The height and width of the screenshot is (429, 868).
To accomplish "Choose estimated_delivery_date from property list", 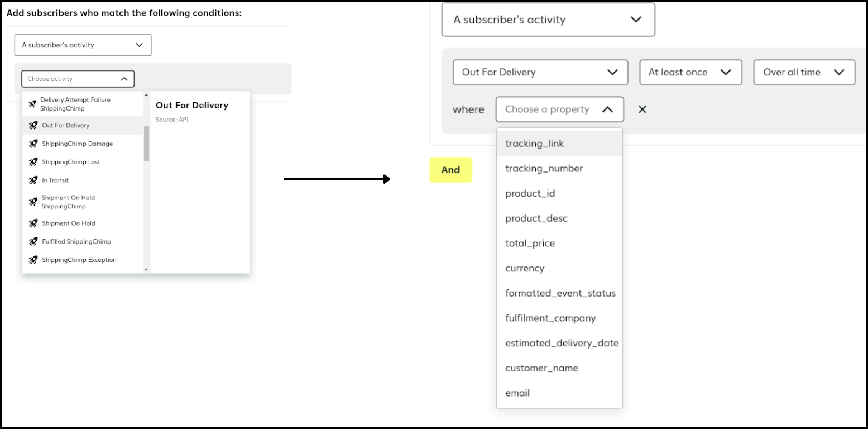I will coord(562,343).
